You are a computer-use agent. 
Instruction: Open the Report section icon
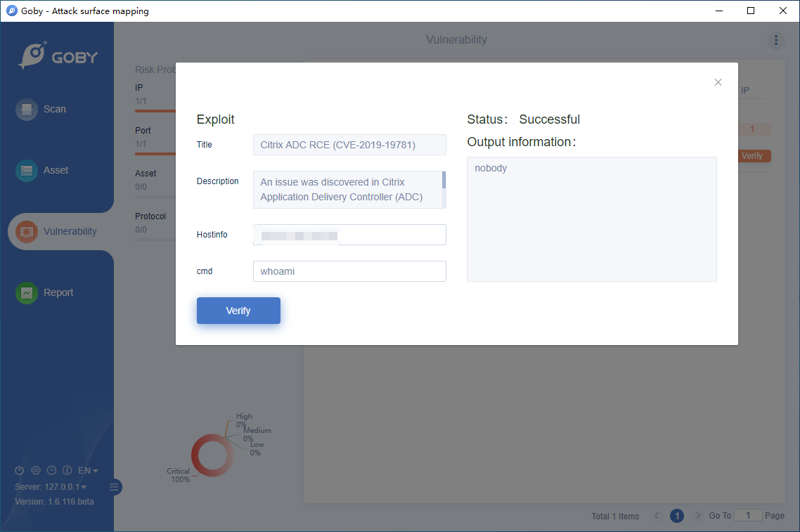(x=27, y=293)
